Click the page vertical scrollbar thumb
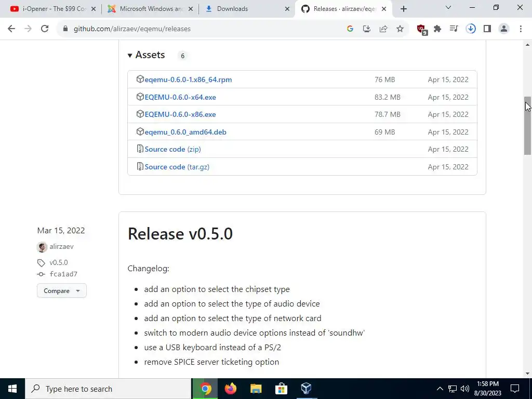The width and height of the screenshot is (532, 399). tap(527, 126)
